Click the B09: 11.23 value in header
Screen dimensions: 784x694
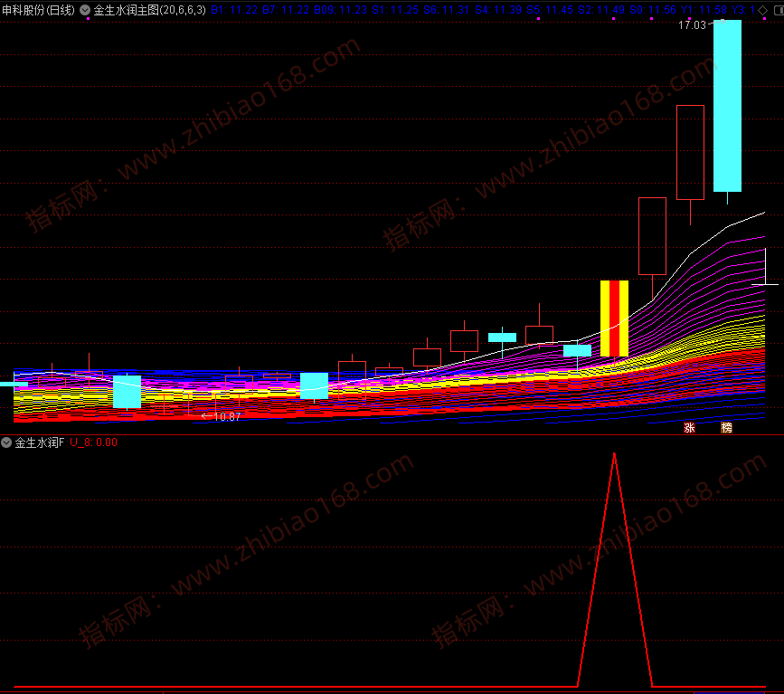click(x=341, y=10)
